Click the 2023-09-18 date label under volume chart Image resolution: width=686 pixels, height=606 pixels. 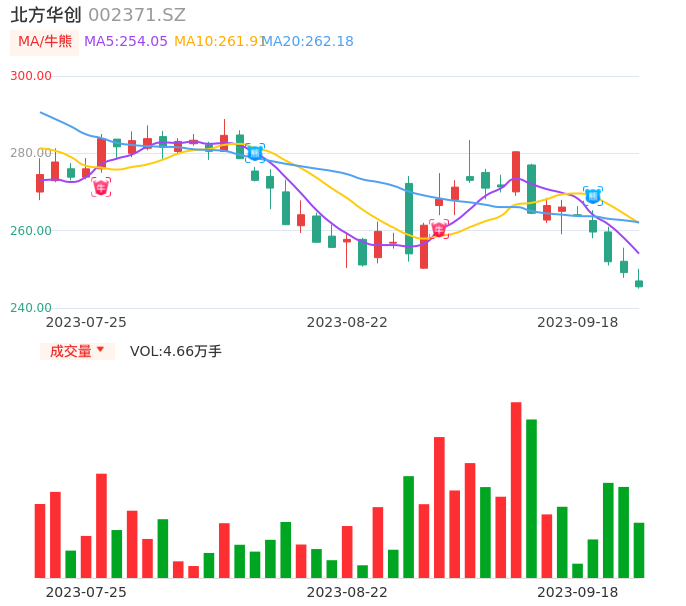pyautogui.click(x=578, y=592)
